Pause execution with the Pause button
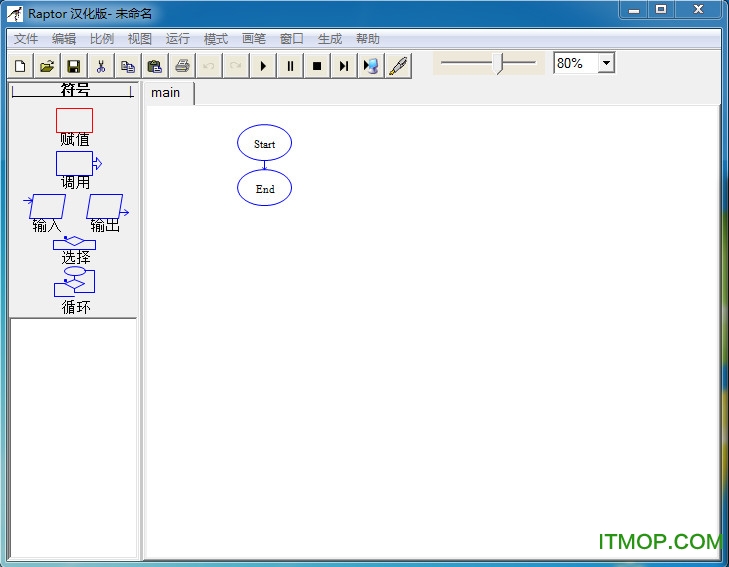729x567 pixels. (290, 66)
